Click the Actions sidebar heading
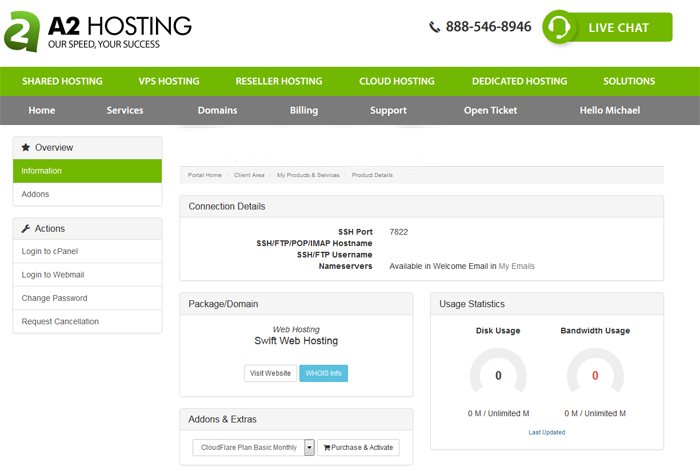The width and height of the screenshot is (700, 471). click(88, 229)
